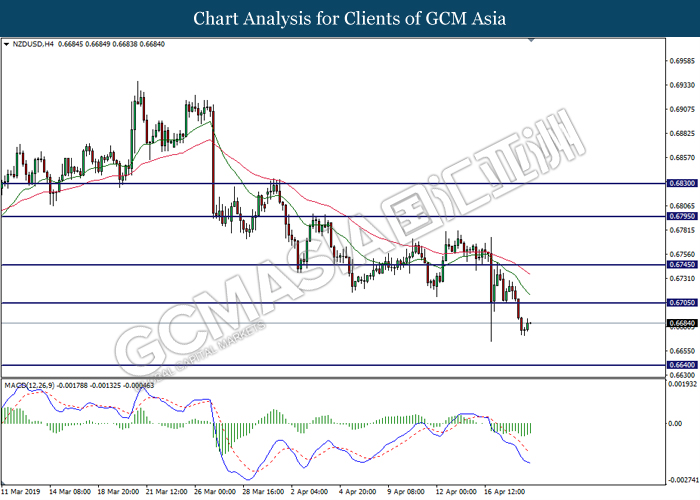
Task: Click the chart shift marker triangle at top
Action: click(531, 40)
